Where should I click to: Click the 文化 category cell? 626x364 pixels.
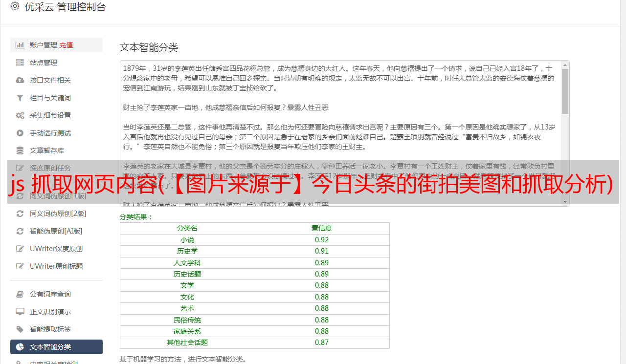pos(187,297)
